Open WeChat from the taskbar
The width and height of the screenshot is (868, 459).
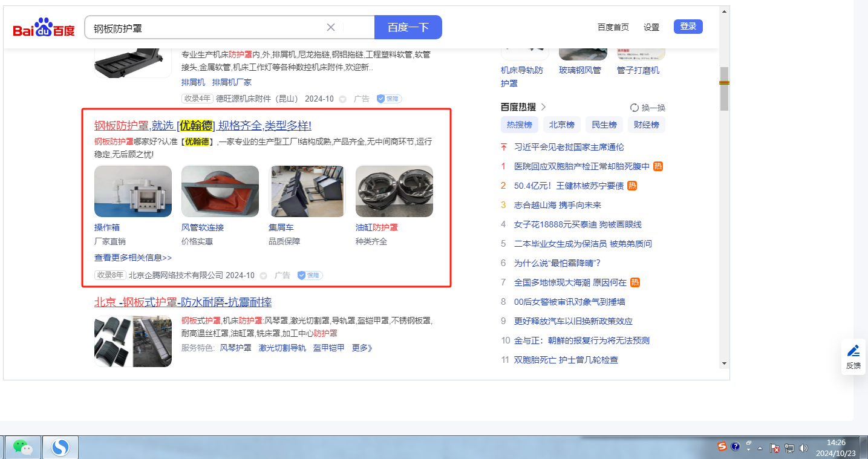(23, 448)
